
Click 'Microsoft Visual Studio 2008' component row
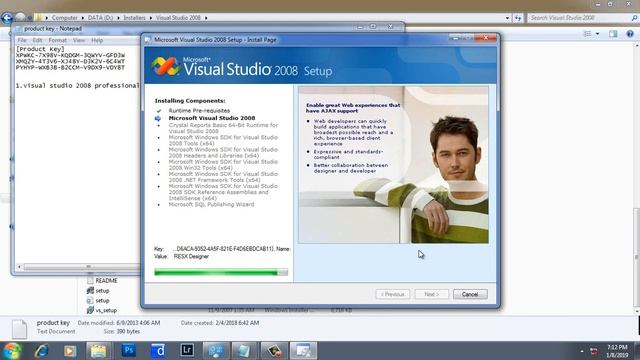point(212,118)
